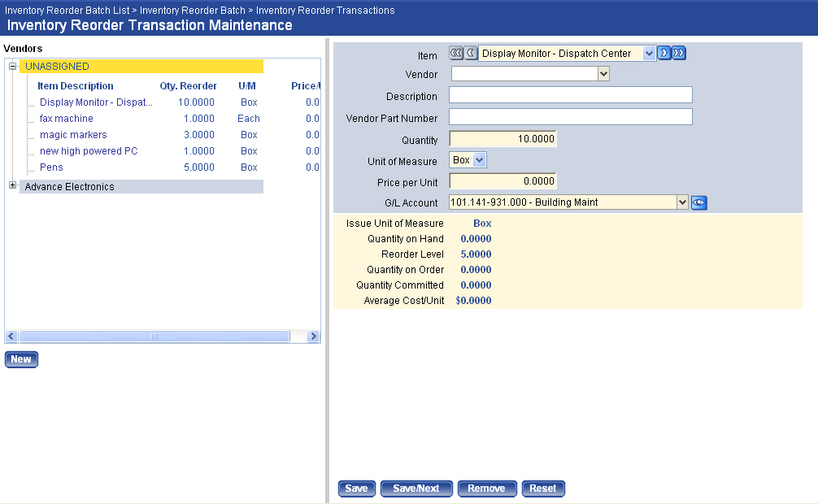Viewport: 818px width, 504px height.
Task: Expand the Advance Electronics vendor node
Action: click(12, 186)
